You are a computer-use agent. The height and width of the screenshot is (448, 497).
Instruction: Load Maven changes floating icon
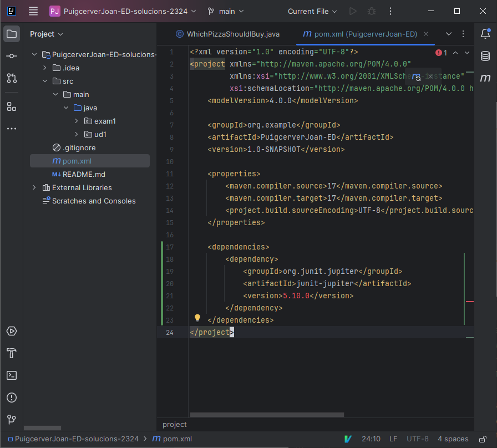417,77
